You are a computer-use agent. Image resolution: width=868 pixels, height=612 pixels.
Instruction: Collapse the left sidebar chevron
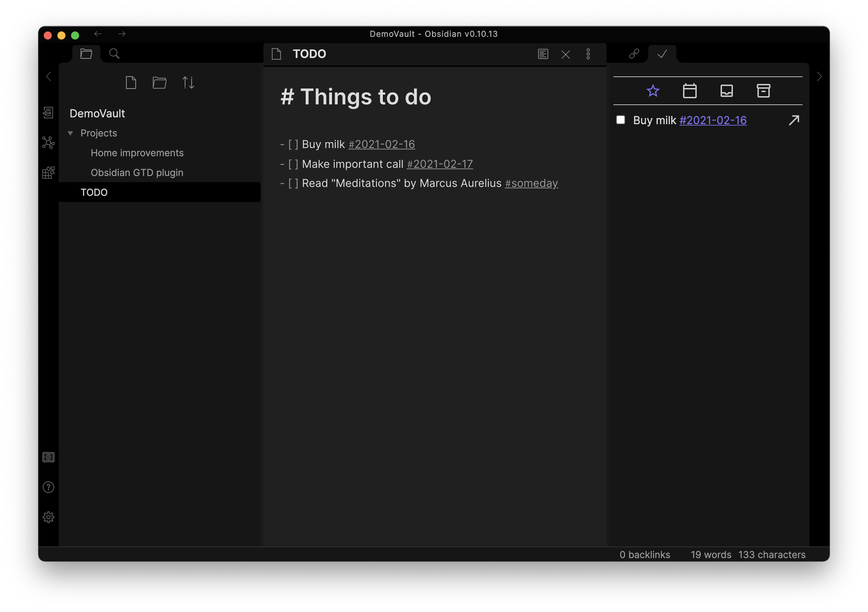(x=48, y=77)
